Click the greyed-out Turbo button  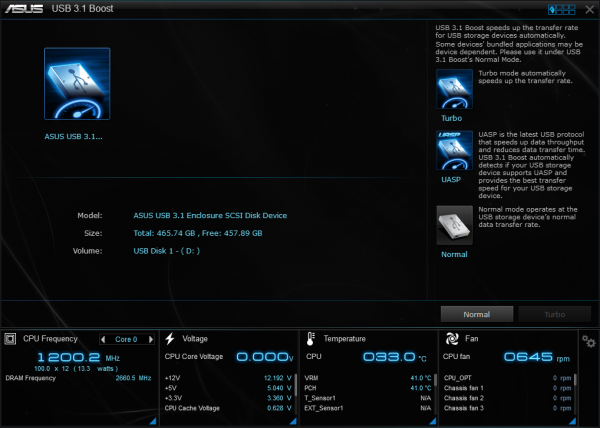point(554,314)
